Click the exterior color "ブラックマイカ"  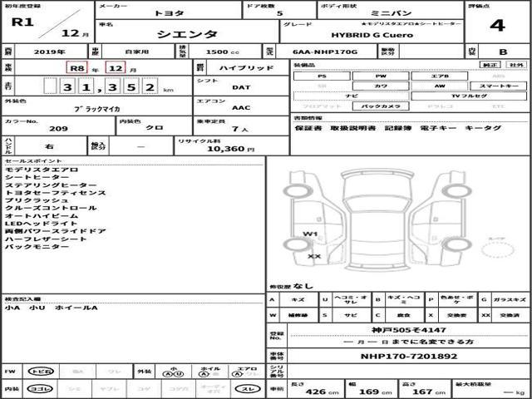tap(96, 109)
